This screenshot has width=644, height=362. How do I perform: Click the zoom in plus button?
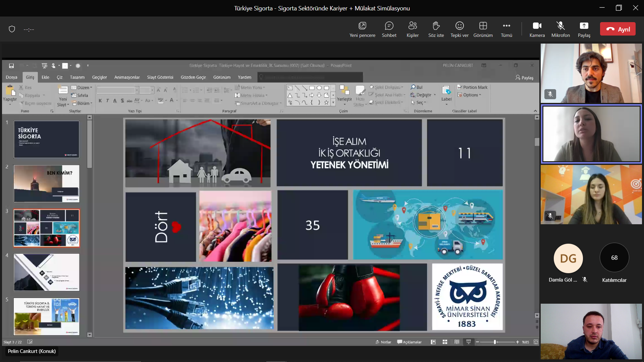(x=518, y=342)
